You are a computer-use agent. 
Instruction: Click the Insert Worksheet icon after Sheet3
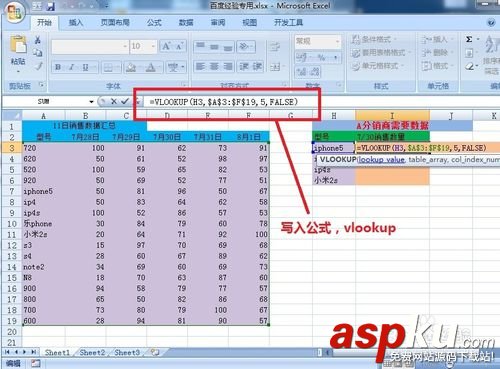click(x=155, y=352)
